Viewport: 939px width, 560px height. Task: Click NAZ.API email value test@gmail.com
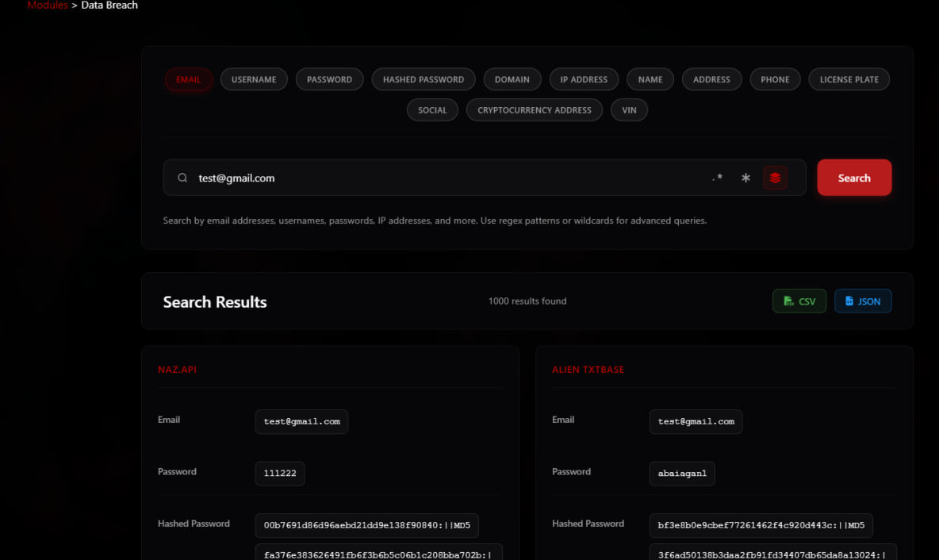pos(302,422)
